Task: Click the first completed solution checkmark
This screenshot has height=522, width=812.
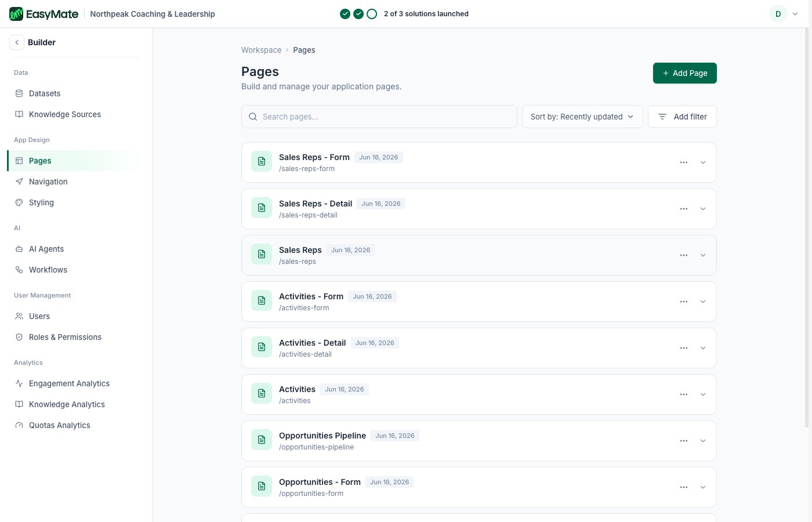Action: pyautogui.click(x=345, y=14)
